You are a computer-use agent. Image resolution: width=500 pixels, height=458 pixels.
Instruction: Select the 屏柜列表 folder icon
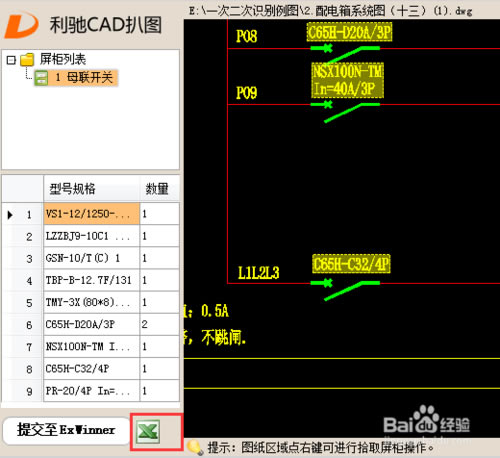27,60
